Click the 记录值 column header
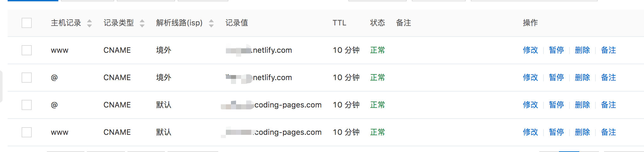644x152 pixels. [x=237, y=23]
